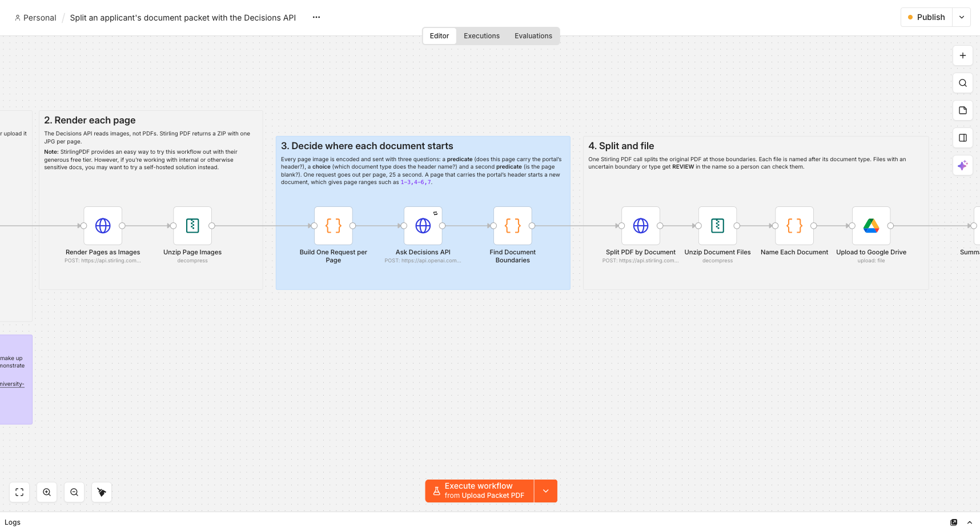Toggle the side panel layout icon
Image resolution: width=980 pixels, height=531 pixels.
pos(963,138)
